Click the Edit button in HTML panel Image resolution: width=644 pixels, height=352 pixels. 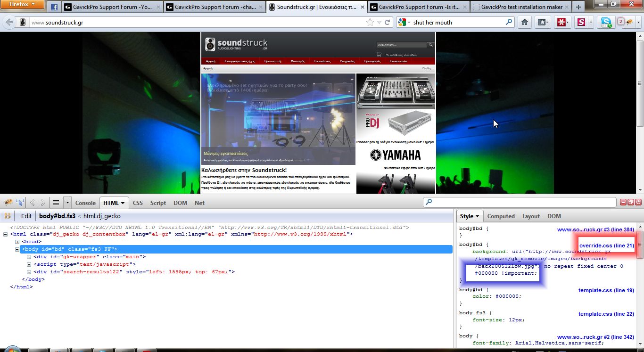[26, 216]
